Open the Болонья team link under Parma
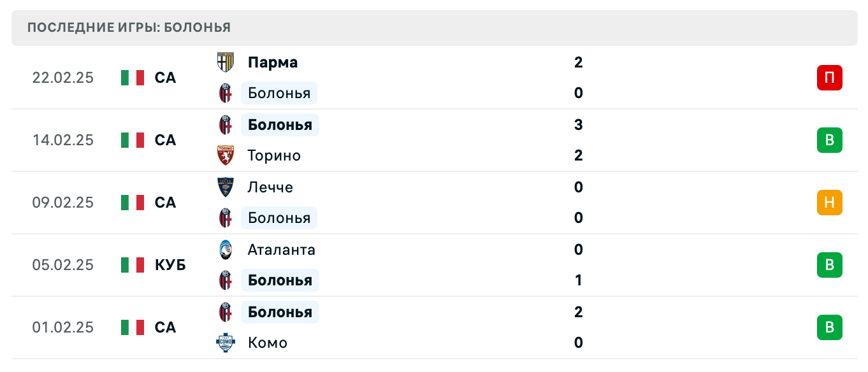Image resolution: width=868 pixels, height=372 pixels. coord(278,92)
